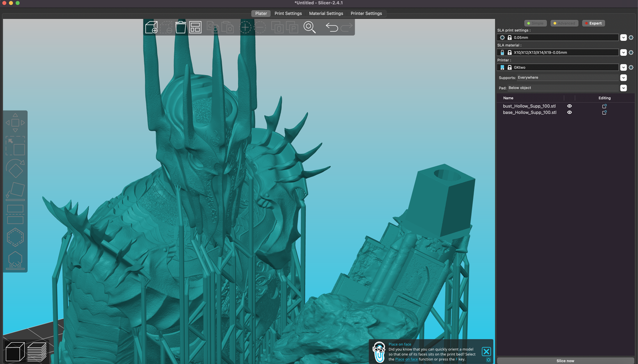Click the Arrange objects toolbar icon
This screenshot has height=364, width=638.
[x=196, y=27]
